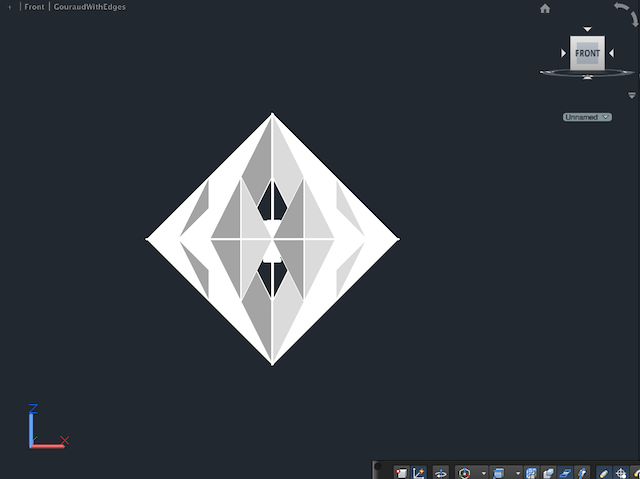Click the orbit rotation icon in status bar

point(441,473)
